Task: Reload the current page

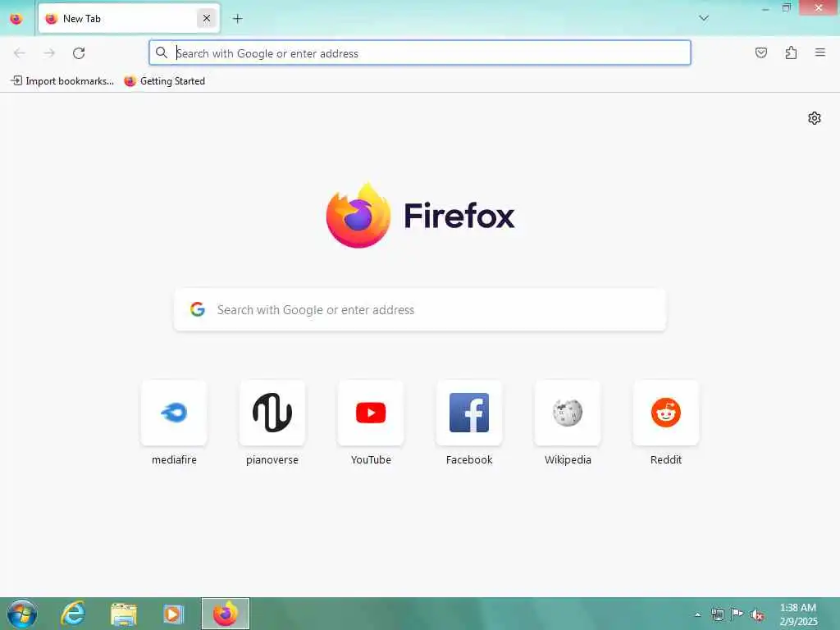Action: (79, 53)
